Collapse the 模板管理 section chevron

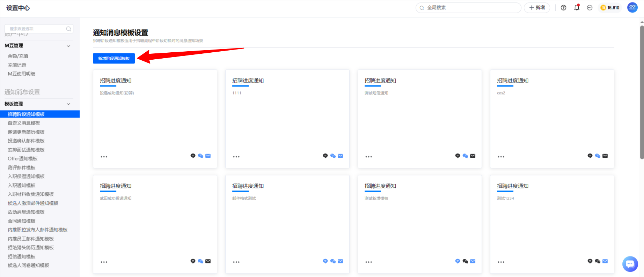pos(68,104)
